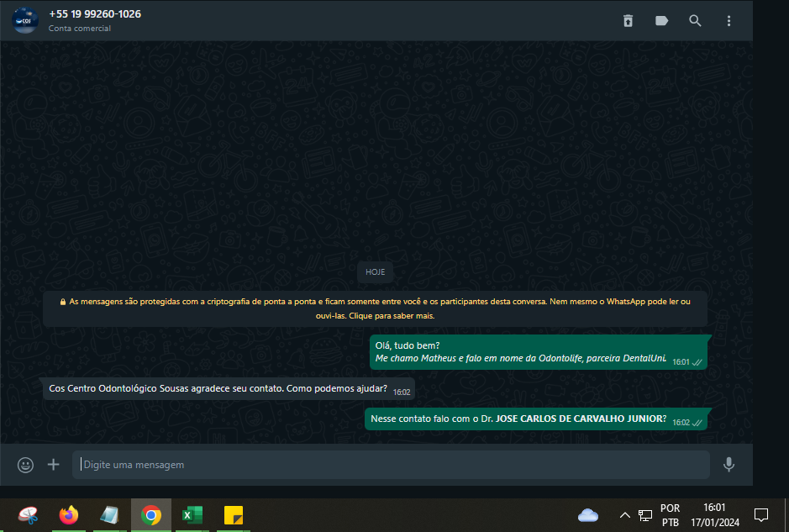This screenshot has width=789, height=532.
Task: Open the emoji picker
Action: coord(26,465)
